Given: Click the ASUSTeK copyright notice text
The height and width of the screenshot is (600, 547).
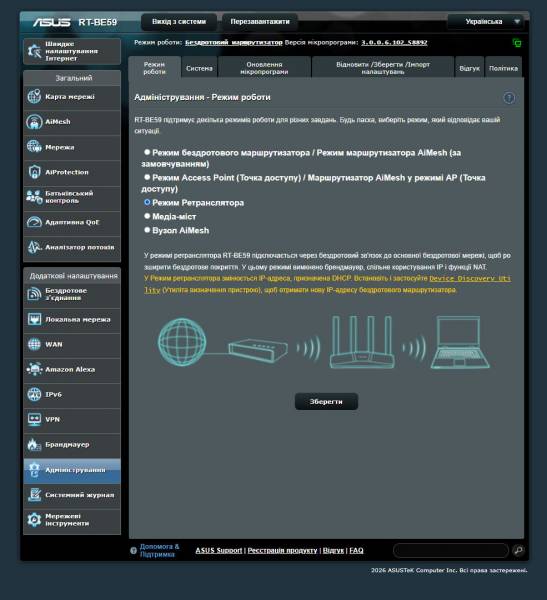Looking at the screenshot, I should point(449,570).
